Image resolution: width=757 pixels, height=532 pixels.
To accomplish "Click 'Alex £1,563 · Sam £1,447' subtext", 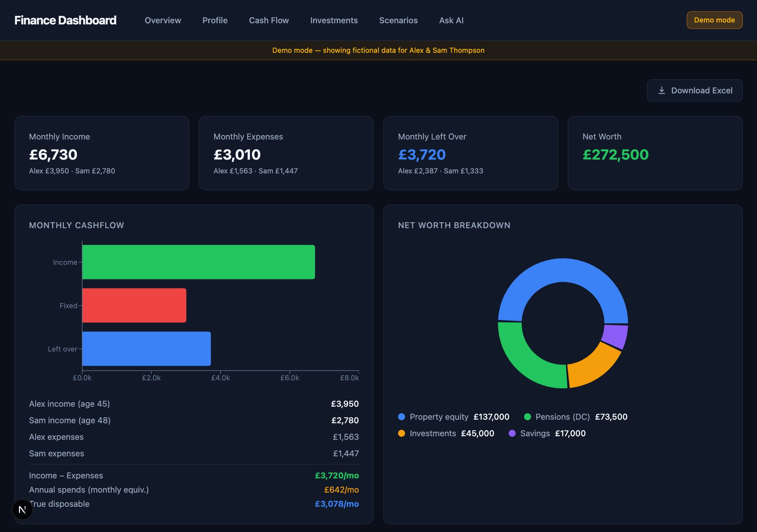I will (x=255, y=171).
